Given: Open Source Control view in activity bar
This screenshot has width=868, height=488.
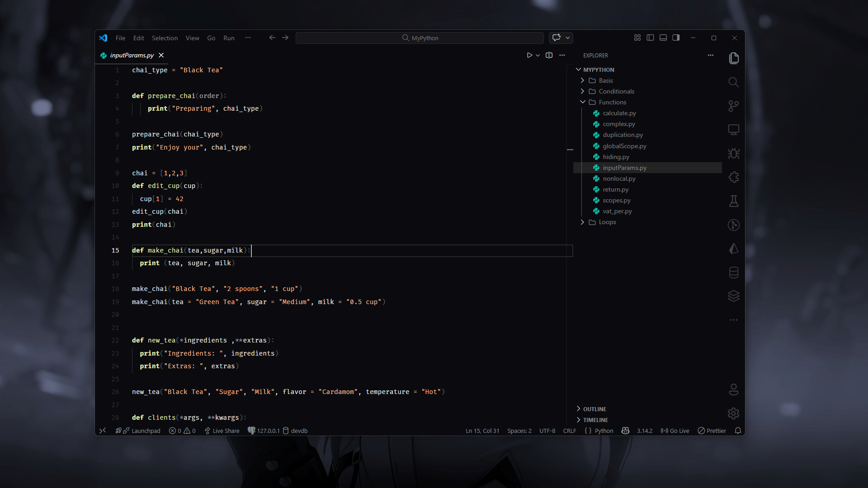Looking at the screenshot, I should click(734, 106).
